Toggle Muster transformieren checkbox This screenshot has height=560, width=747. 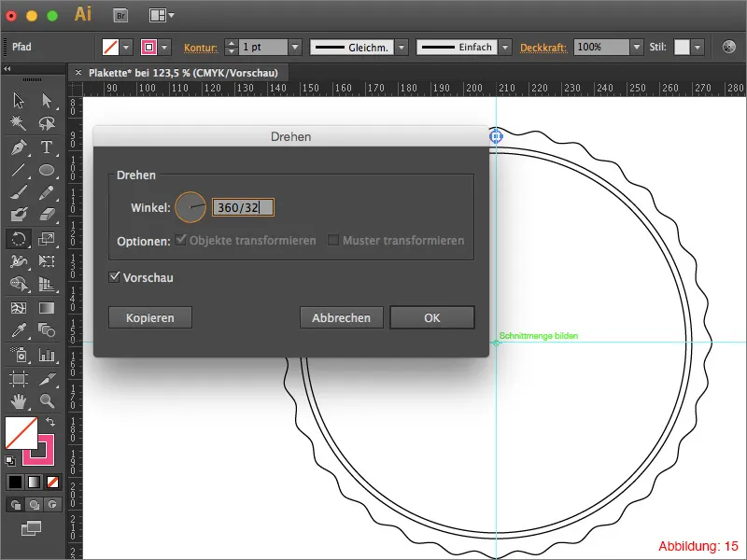pyautogui.click(x=333, y=240)
